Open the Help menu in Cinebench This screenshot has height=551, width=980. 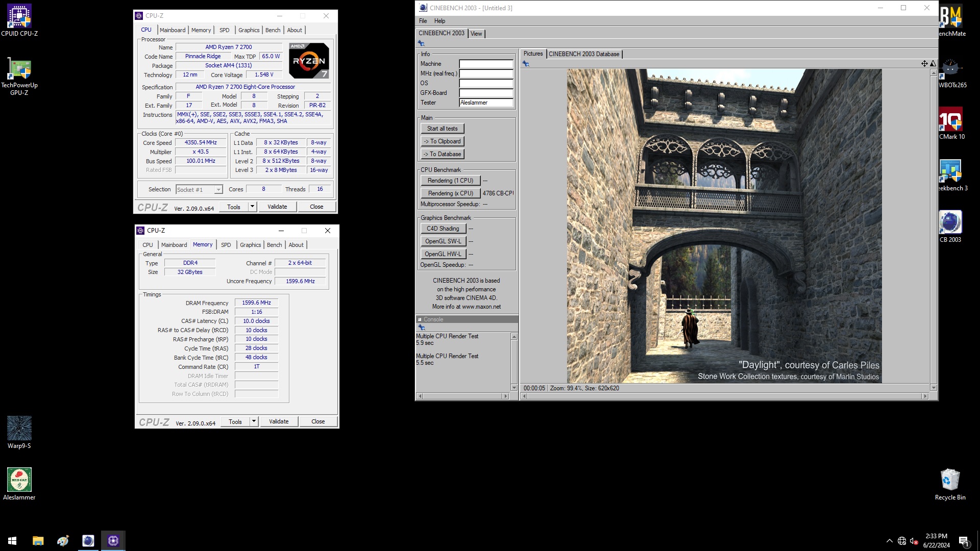(x=439, y=21)
